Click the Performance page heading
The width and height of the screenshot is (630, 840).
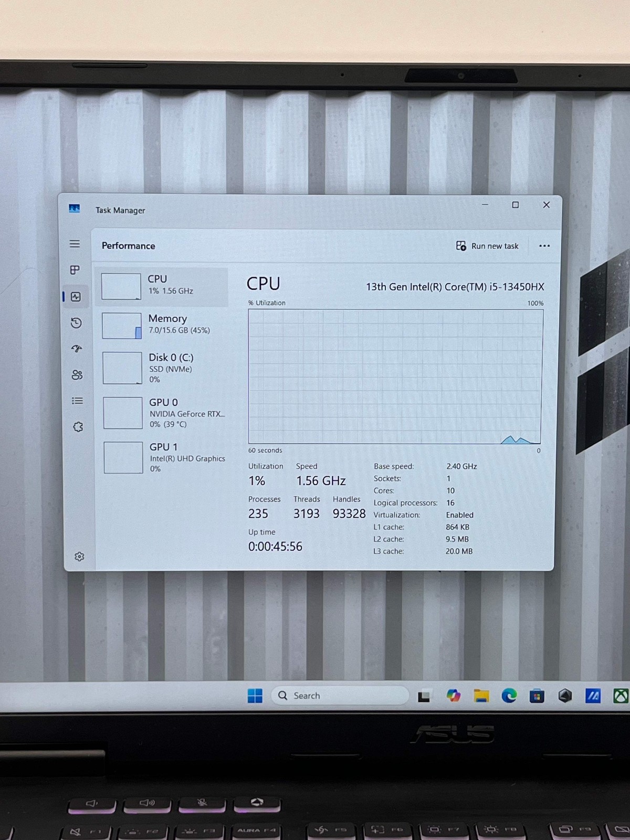pyautogui.click(x=129, y=246)
